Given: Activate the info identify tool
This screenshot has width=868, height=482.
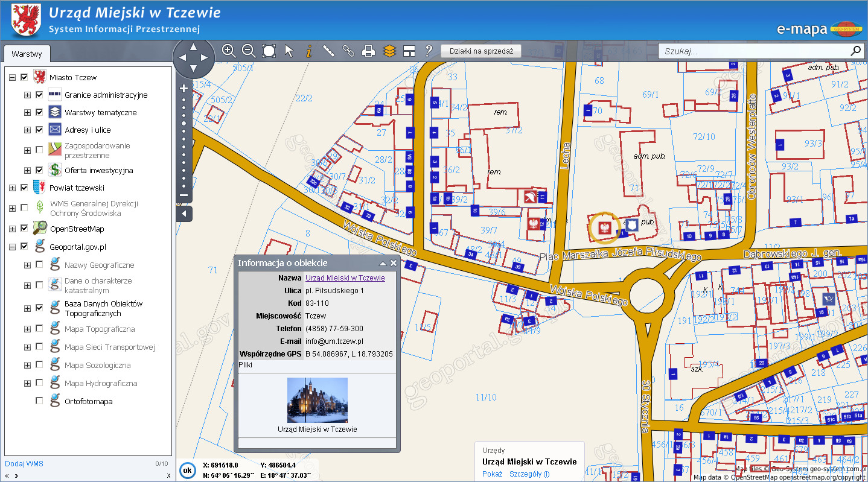Looking at the screenshot, I should point(308,51).
